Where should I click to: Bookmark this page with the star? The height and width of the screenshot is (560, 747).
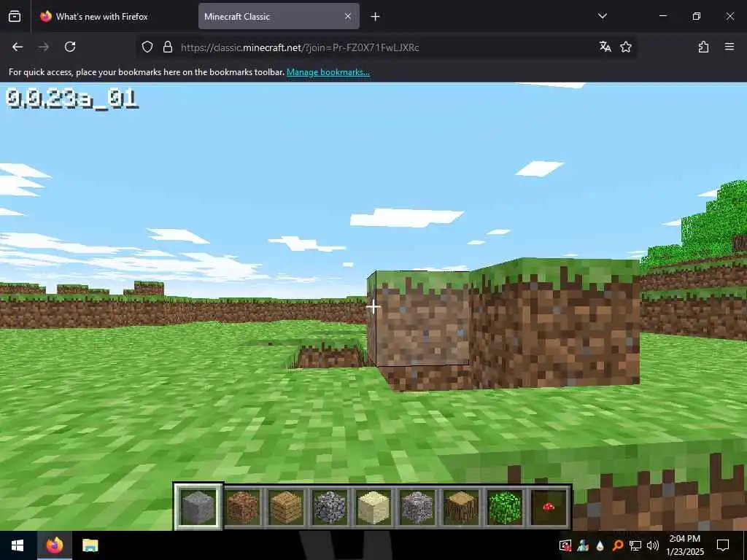pyautogui.click(x=625, y=47)
